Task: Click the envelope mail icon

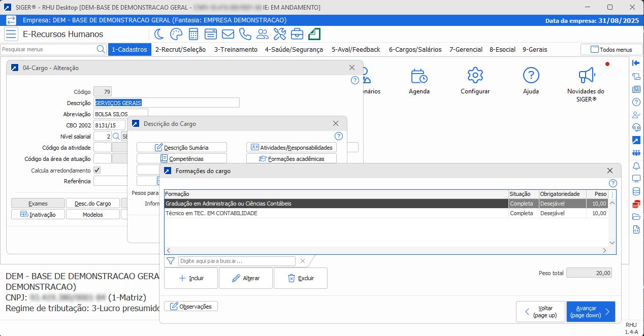Action: 228,34
